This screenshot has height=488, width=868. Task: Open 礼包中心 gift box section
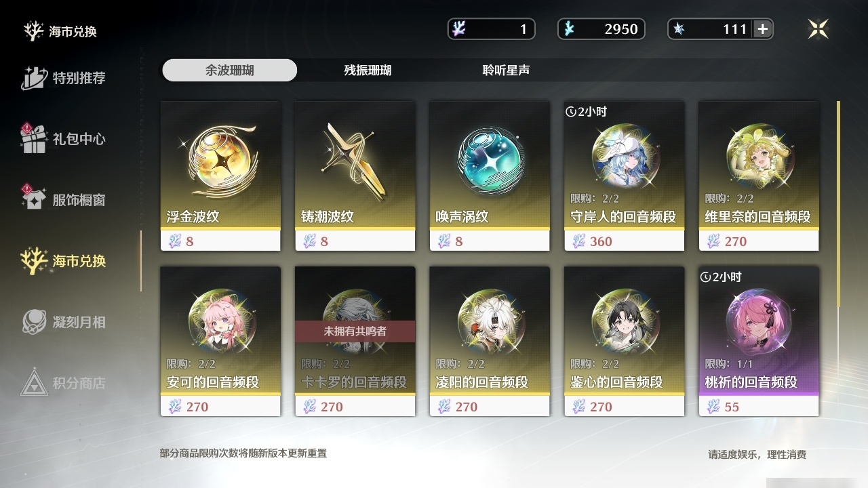(x=64, y=139)
